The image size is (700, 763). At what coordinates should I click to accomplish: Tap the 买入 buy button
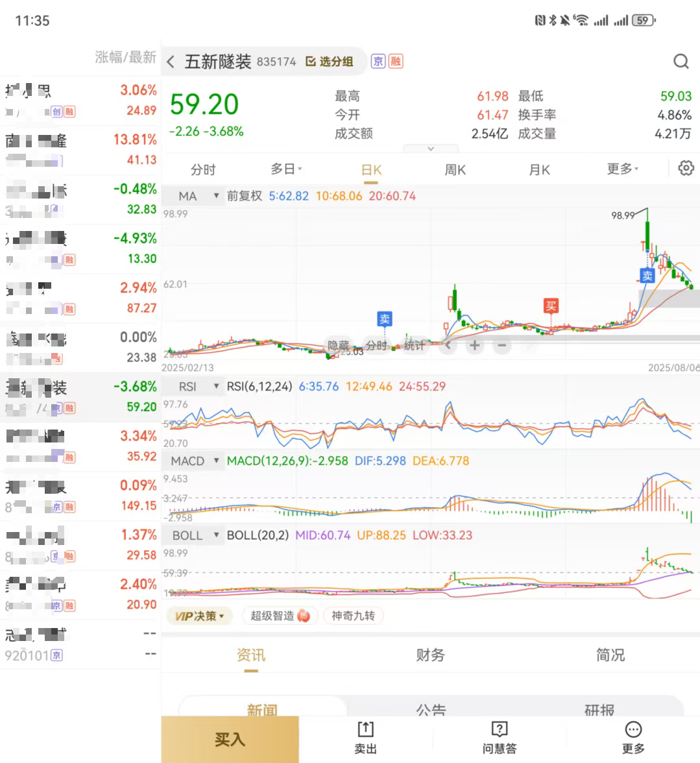coord(230,739)
